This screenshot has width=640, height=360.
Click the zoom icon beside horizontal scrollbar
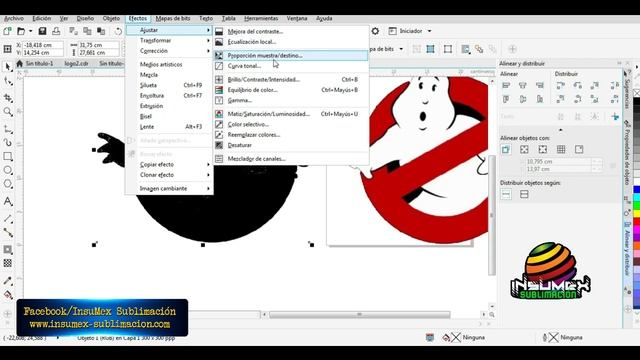point(492,315)
